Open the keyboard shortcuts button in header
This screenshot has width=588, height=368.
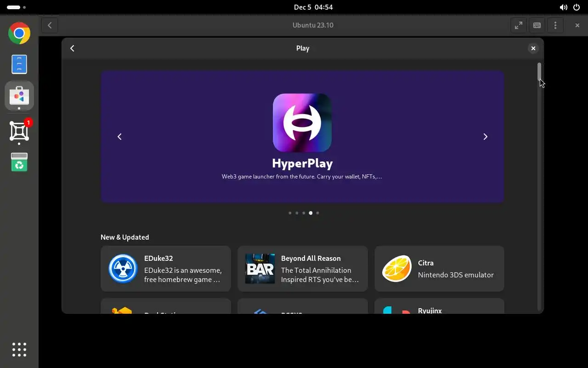[537, 25]
